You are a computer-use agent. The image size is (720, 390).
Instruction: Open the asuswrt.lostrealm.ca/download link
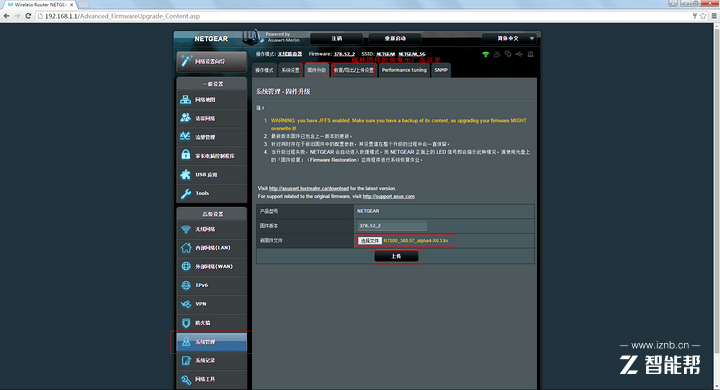[x=309, y=188]
